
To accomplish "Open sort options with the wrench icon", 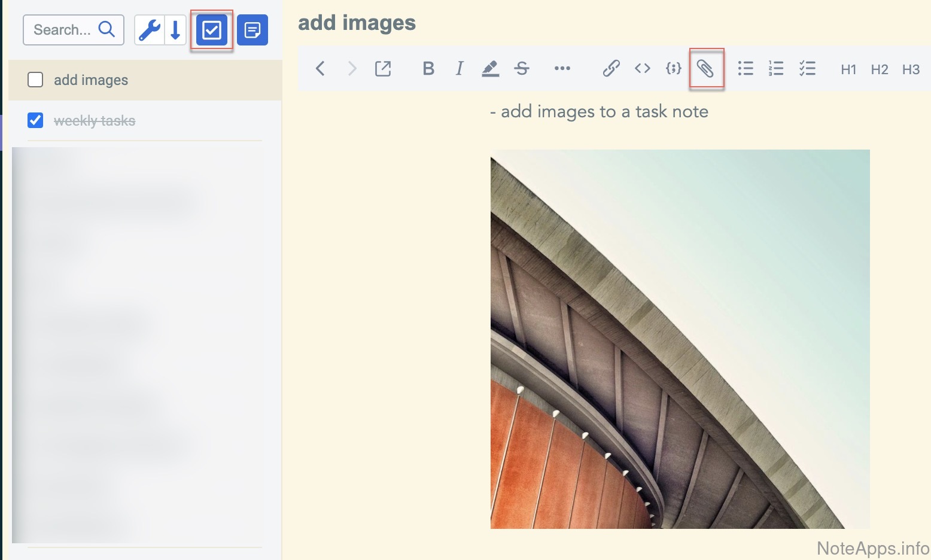I will [x=149, y=30].
